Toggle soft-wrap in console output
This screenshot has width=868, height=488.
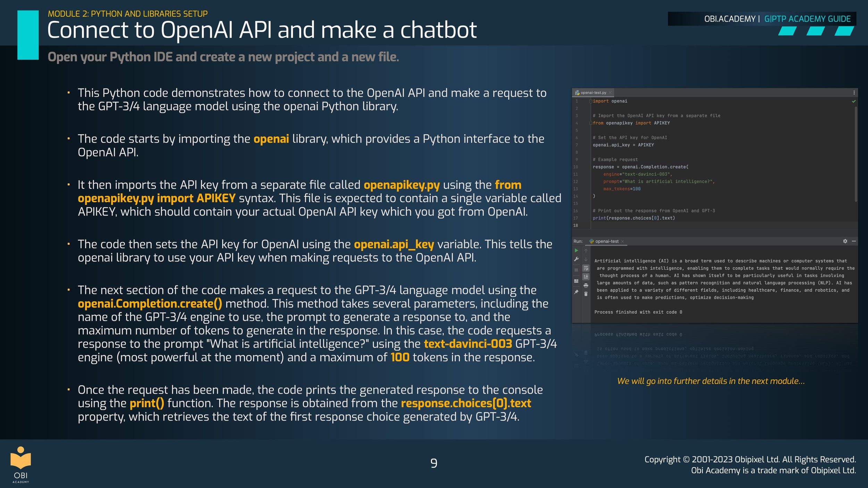[586, 268]
